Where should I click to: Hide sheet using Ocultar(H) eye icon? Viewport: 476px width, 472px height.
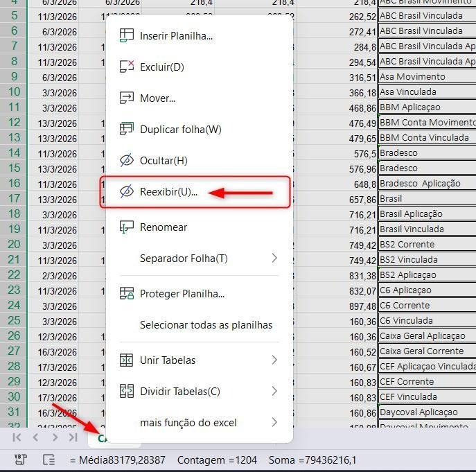(127, 160)
